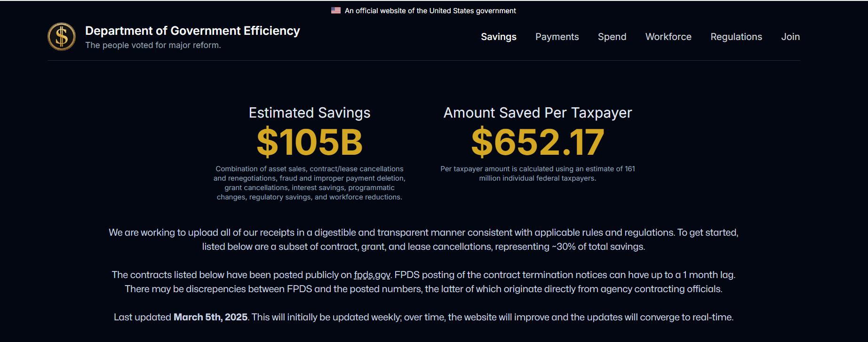Click the March 5th, 2025 update date
The width and height of the screenshot is (868, 342).
tap(211, 317)
